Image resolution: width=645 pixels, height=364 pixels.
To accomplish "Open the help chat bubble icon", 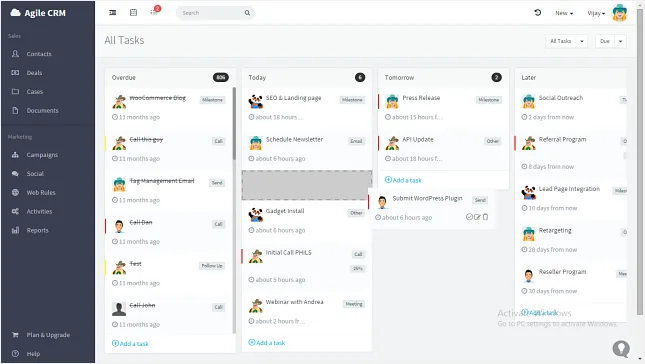I will click(x=621, y=349).
